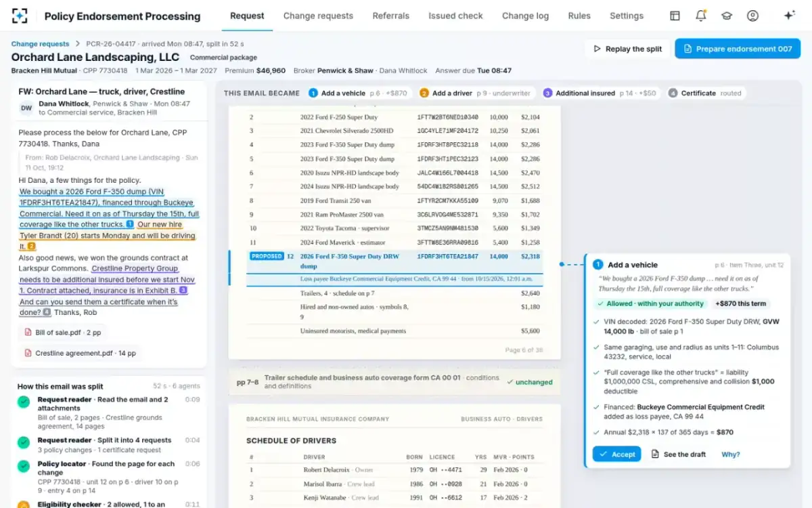
Task: Switch to the Change requests tab
Action: (x=318, y=16)
